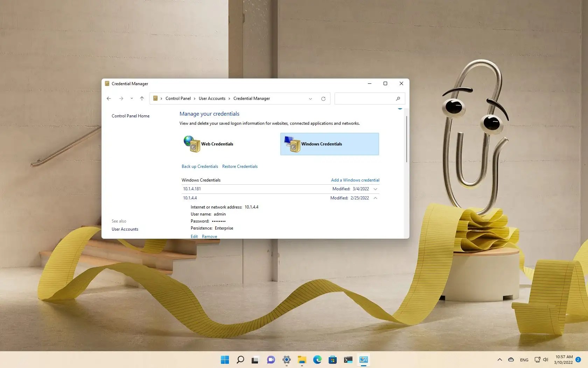Screen dimensions: 588x368
Task: Click the 10.1.4.181 credential row name
Action: [192, 189]
